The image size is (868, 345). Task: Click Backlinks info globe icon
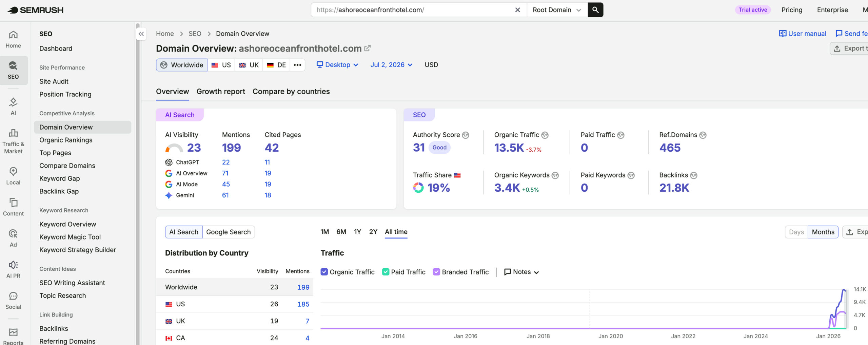(694, 175)
